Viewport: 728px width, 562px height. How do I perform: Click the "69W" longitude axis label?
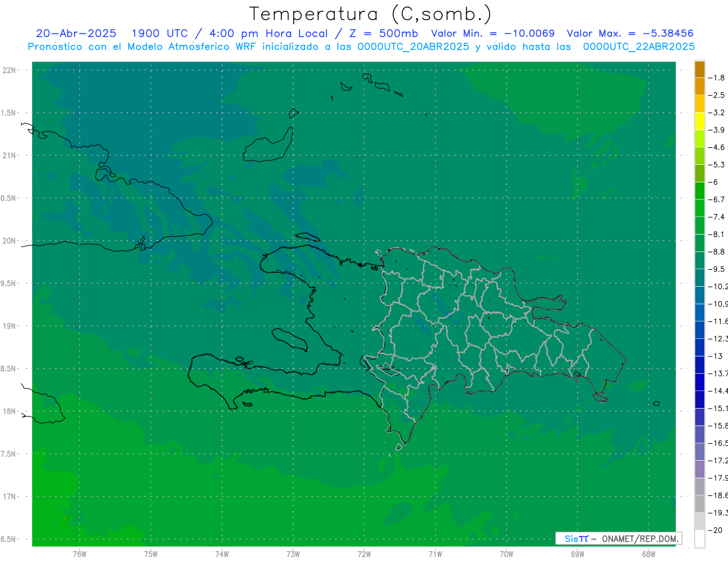(x=577, y=554)
